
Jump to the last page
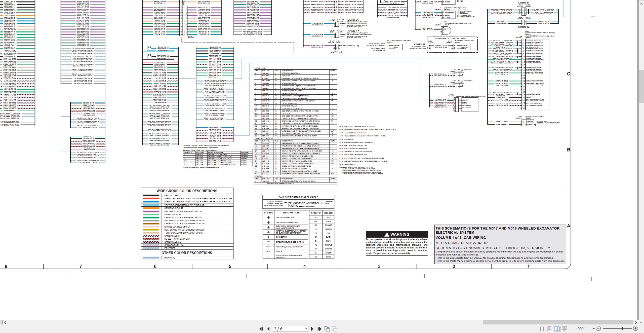click(319, 329)
